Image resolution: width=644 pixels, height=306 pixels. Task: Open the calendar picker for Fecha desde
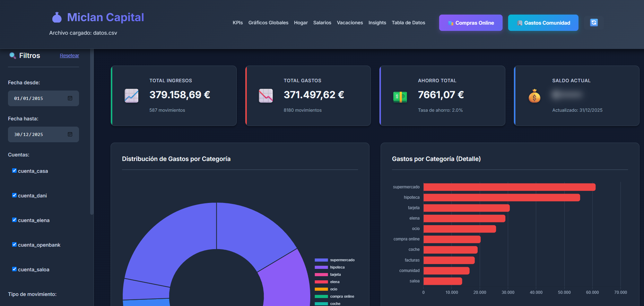click(70, 98)
